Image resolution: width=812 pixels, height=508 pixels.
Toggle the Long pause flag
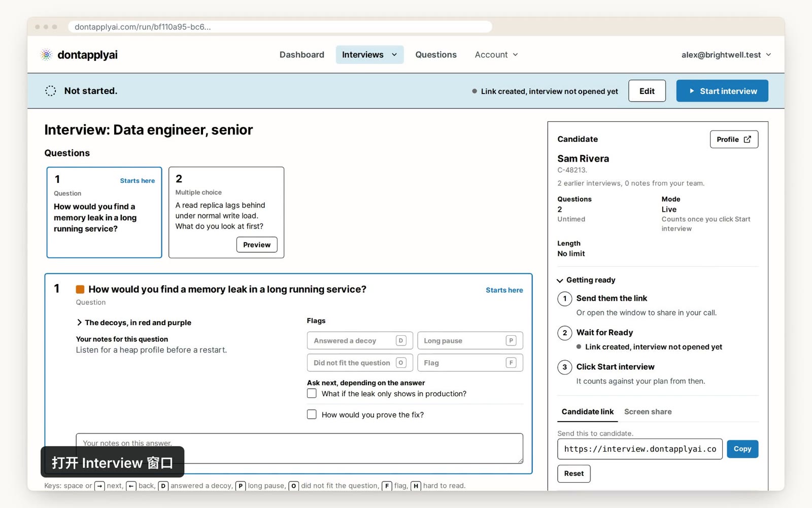pyautogui.click(x=470, y=340)
